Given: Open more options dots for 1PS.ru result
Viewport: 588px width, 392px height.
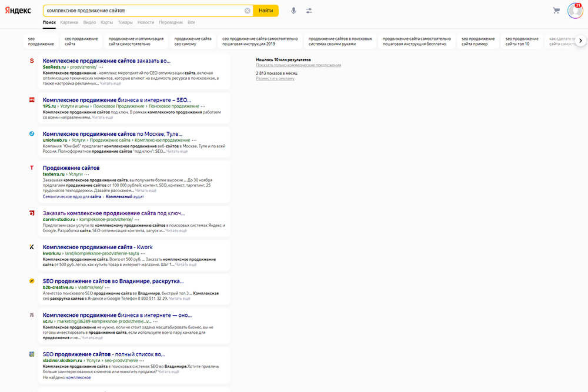Looking at the screenshot, I should (203, 106).
